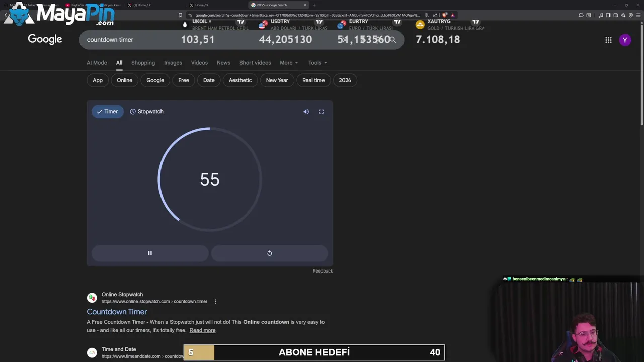Screen dimensions: 644x362
Task: Pause the running countdown timer
Action: 150,253
